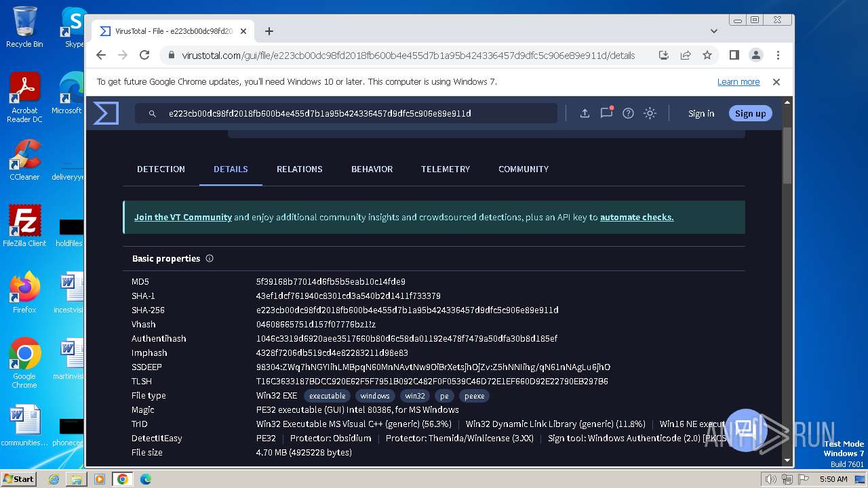Viewport: 868px width, 488px height.
Task: Open the help question mark icon
Action: (x=628, y=113)
